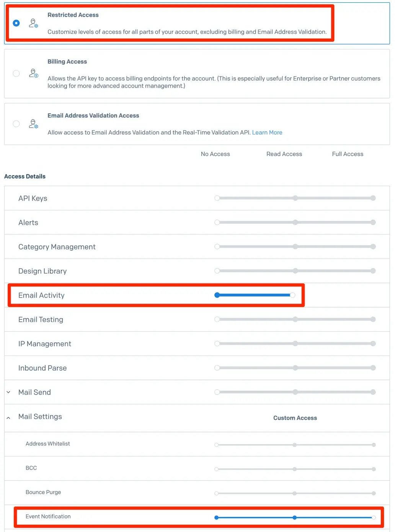Open the Learn More link
Screen dimensions: 395x532
tap(267, 133)
